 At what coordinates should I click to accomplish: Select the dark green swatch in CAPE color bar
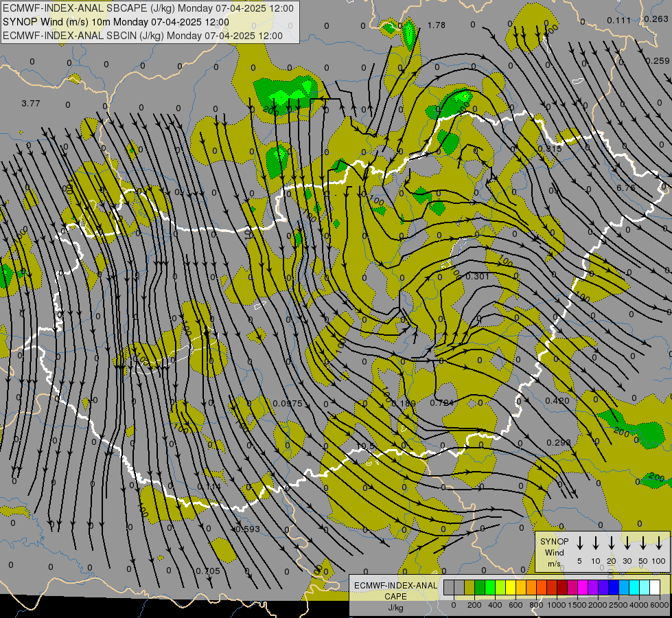(x=480, y=587)
